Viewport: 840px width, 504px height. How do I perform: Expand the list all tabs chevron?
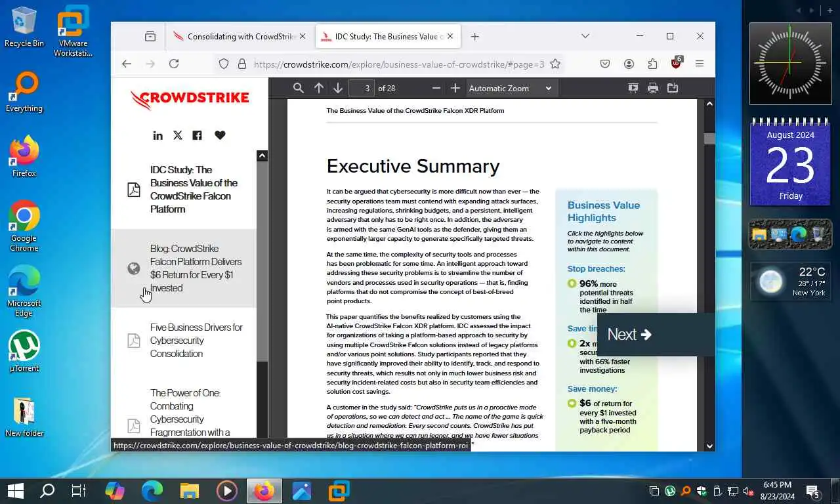tap(585, 36)
